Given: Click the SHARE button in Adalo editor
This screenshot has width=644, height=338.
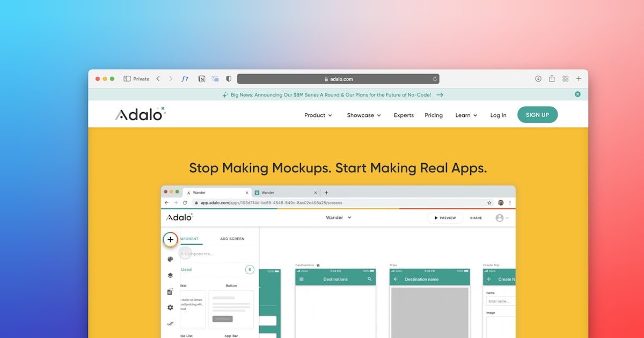Looking at the screenshot, I should tap(476, 218).
